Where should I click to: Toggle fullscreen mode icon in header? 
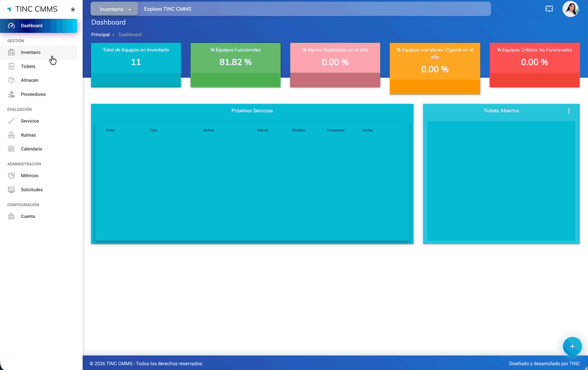549,9
